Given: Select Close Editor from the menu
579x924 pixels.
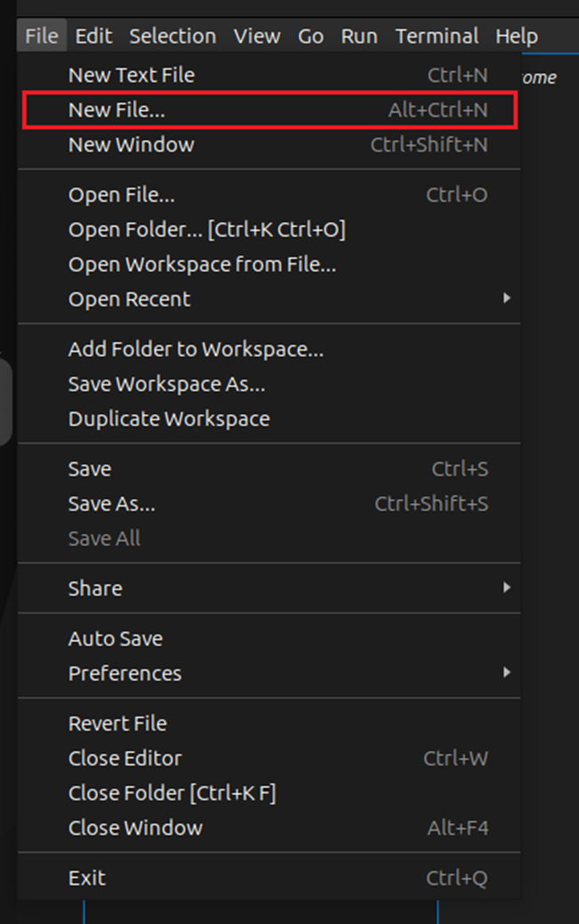Looking at the screenshot, I should pos(125,758).
